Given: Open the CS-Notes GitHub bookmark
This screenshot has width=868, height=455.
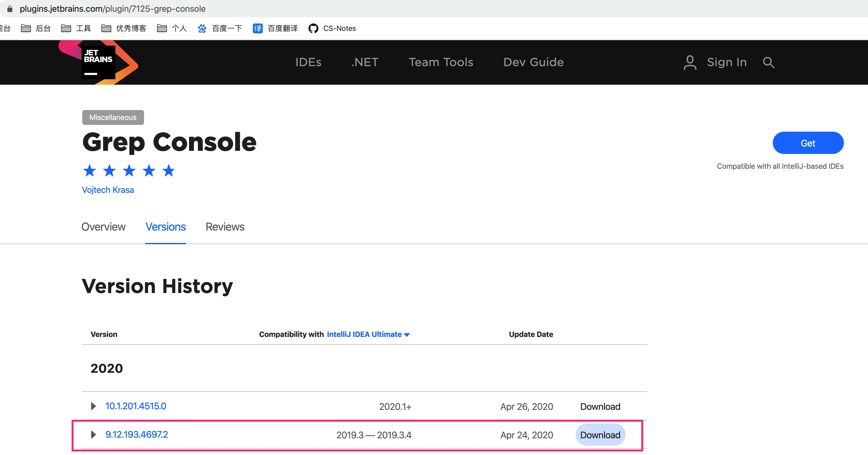Looking at the screenshot, I should click(332, 28).
